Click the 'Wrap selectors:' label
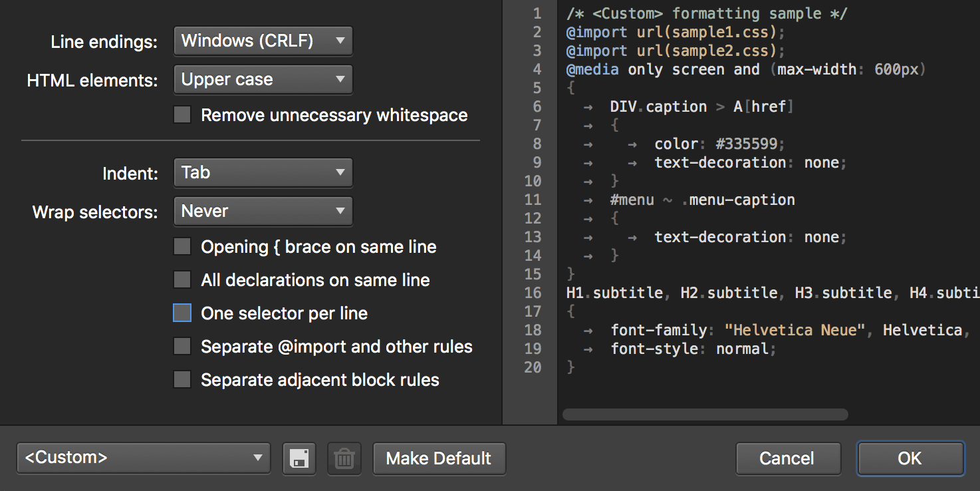Viewport: 980px width, 491px height. [x=95, y=212]
